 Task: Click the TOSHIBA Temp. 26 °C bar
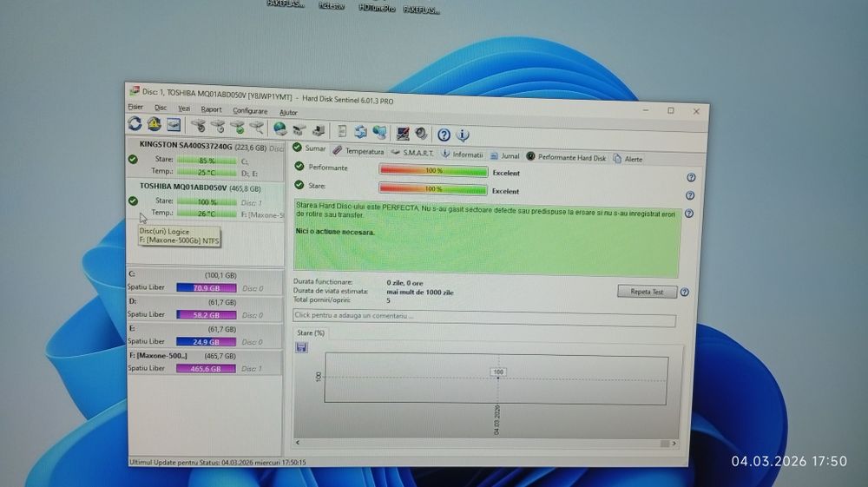[207, 214]
